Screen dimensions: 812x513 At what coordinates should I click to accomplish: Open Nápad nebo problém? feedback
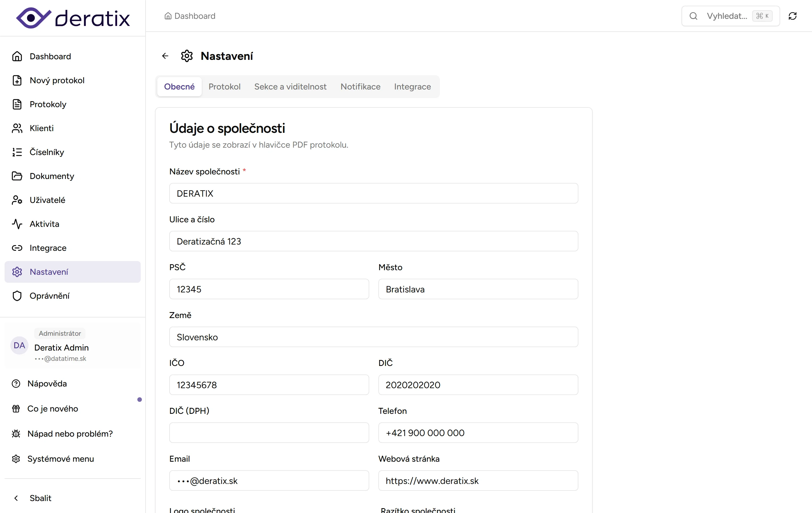(x=70, y=434)
